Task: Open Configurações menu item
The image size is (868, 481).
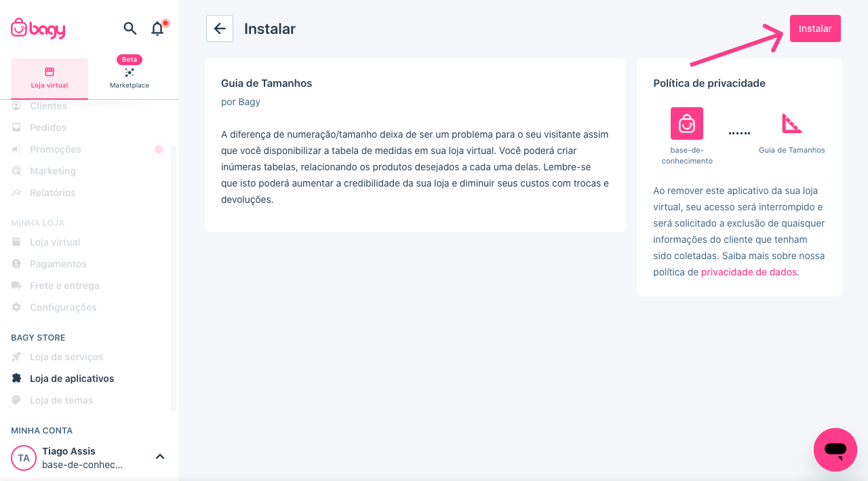Action: 63,307
